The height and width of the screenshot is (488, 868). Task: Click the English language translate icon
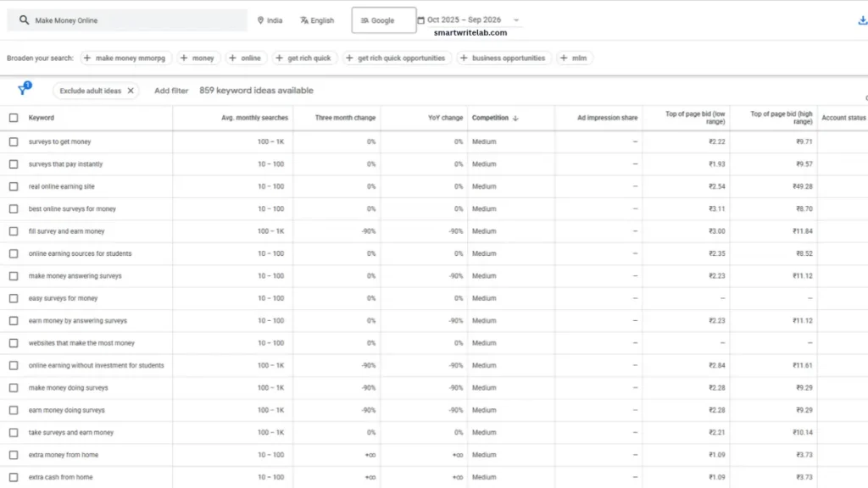tap(304, 20)
